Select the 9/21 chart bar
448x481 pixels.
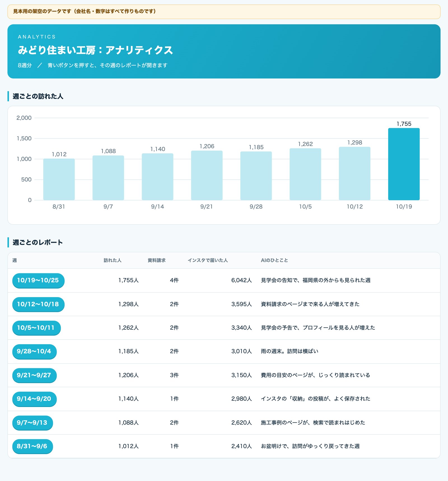(207, 175)
